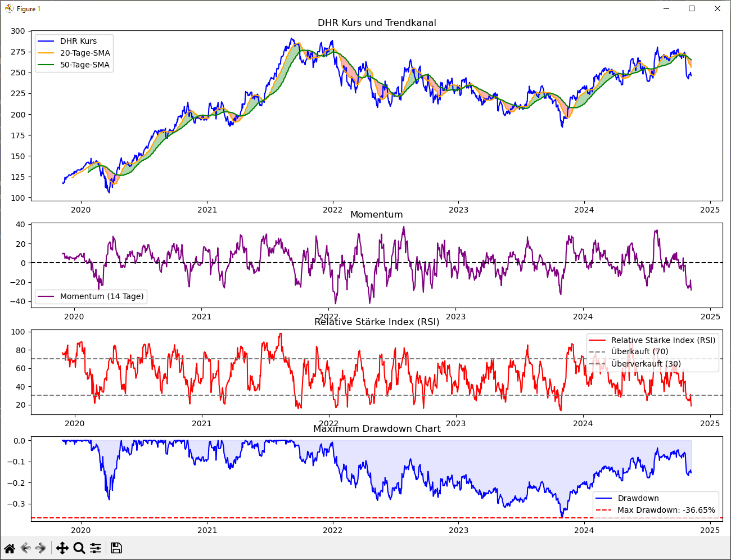The image size is (731, 560).
Task: Activate the Pan axes tool
Action: click(x=62, y=548)
